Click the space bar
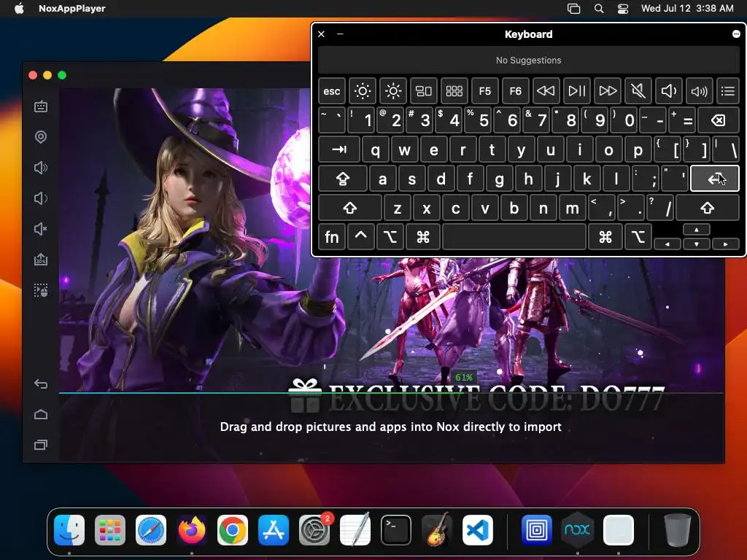The width and height of the screenshot is (747, 560). pos(514,237)
